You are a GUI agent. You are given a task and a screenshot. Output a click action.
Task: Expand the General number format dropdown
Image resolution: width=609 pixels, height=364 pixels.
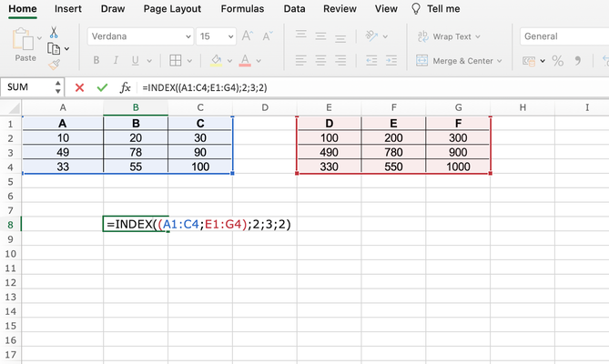point(563,36)
